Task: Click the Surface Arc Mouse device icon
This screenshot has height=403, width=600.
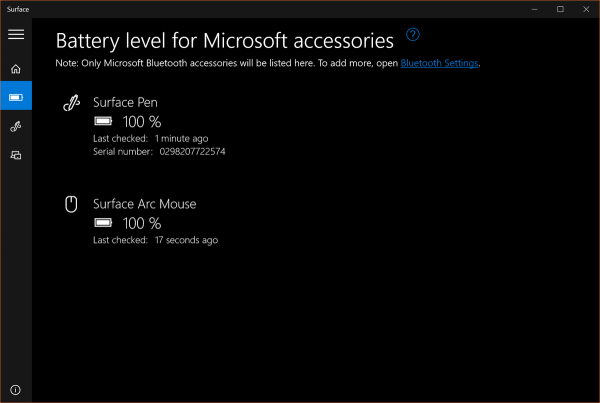Action: (71, 204)
